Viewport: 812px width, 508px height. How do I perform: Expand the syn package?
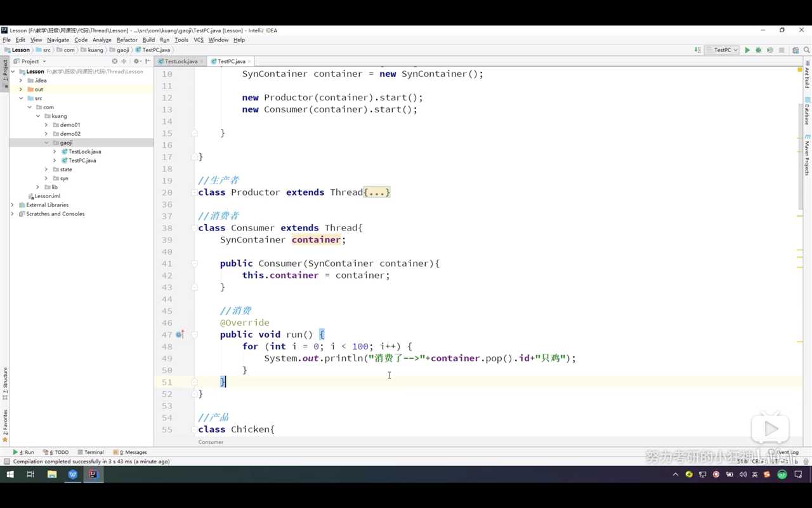(46, 178)
